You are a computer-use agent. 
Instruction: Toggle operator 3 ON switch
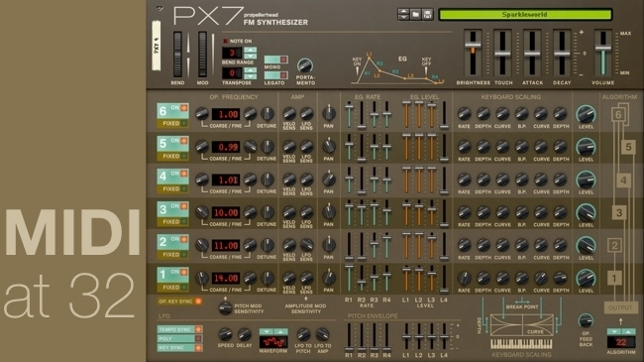[x=183, y=206]
